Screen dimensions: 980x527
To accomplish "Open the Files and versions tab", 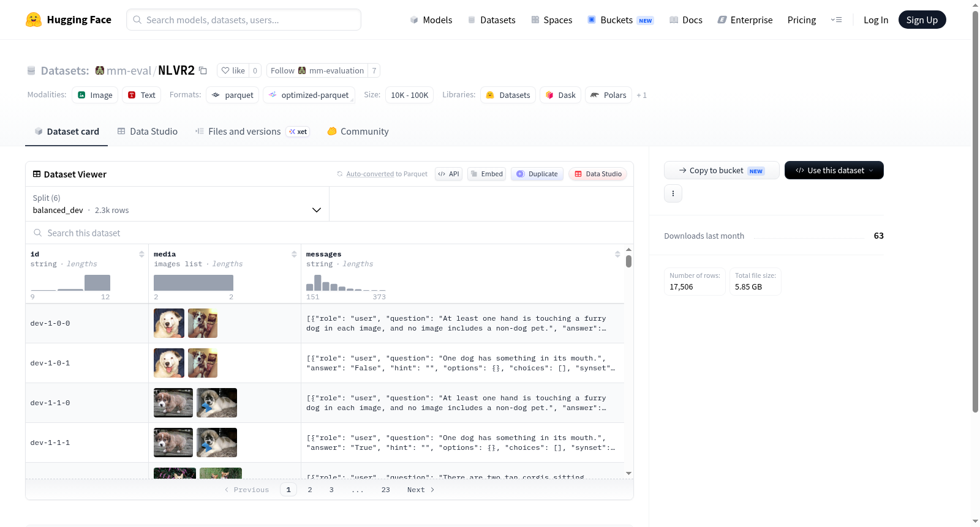I will point(252,132).
